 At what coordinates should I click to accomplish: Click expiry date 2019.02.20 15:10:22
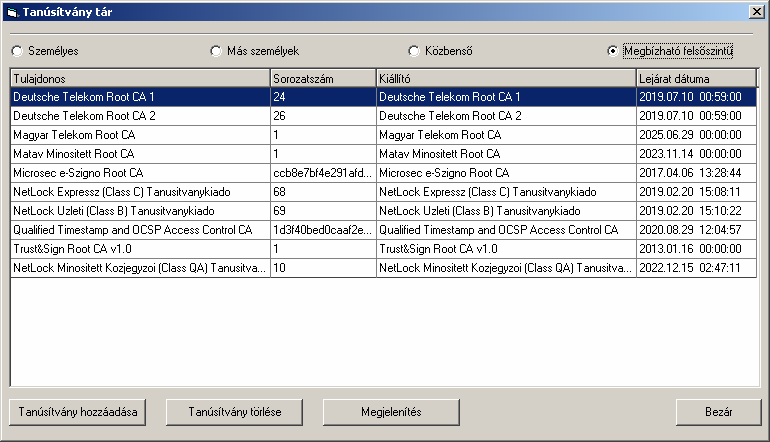pos(696,211)
